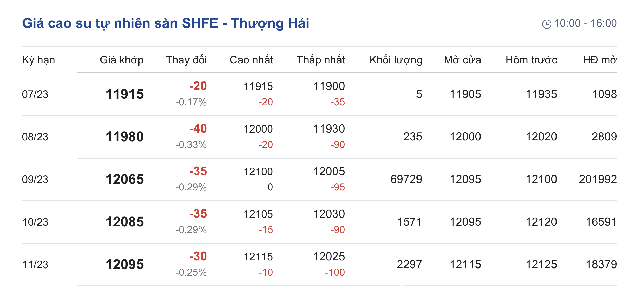Click the open interest value 201992
This screenshot has height=294, width=644.
pos(598,179)
